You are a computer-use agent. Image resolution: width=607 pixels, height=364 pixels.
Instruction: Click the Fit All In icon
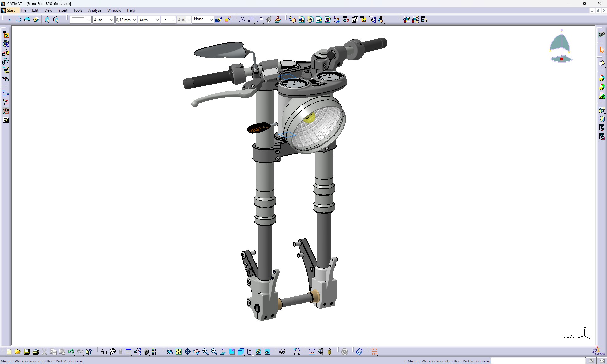point(178,352)
